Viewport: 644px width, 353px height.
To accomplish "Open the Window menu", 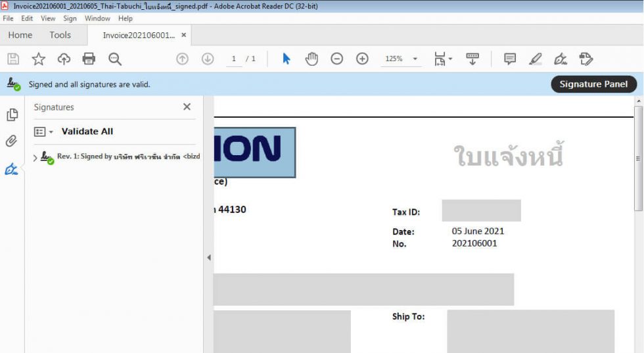I will click(97, 18).
